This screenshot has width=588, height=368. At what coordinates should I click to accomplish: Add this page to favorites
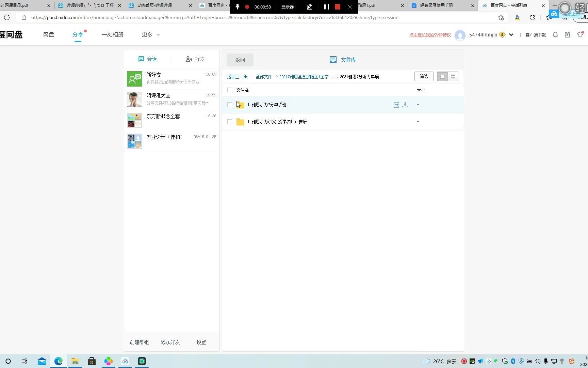tap(501, 17)
